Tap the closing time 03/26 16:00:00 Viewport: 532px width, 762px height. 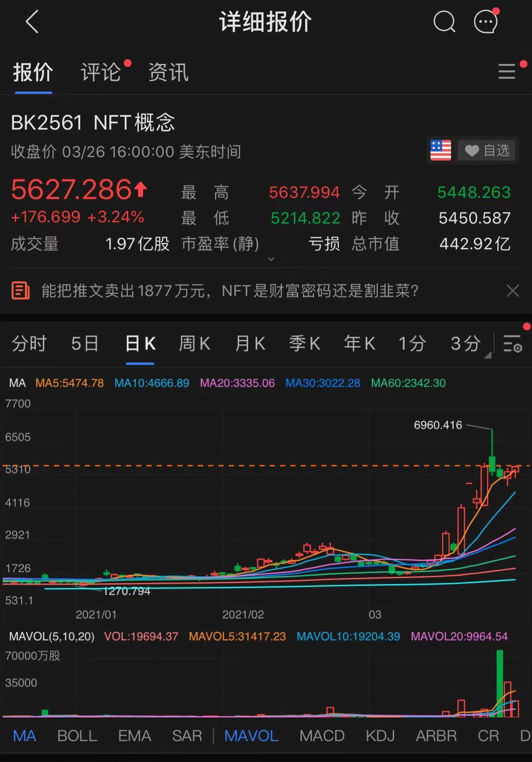point(118,151)
